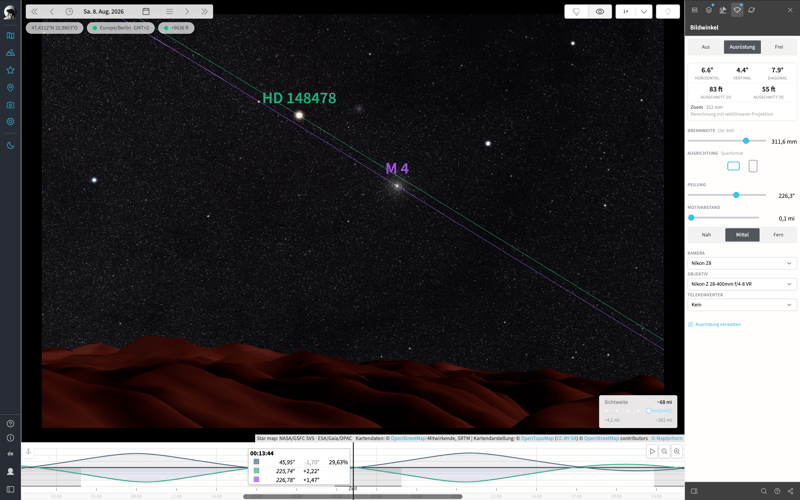Click the 'Ausrüstung verwalten' link

[x=714, y=324]
